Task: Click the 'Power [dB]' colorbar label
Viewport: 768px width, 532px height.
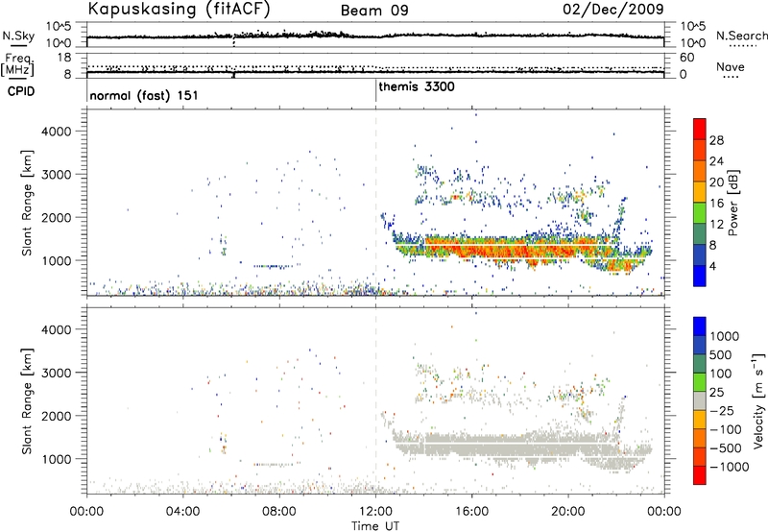Action: (x=732, y=203)
